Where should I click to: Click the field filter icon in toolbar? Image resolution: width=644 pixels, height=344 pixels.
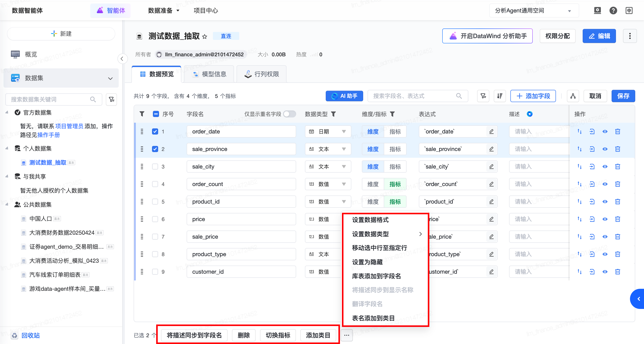pos(483,96)
